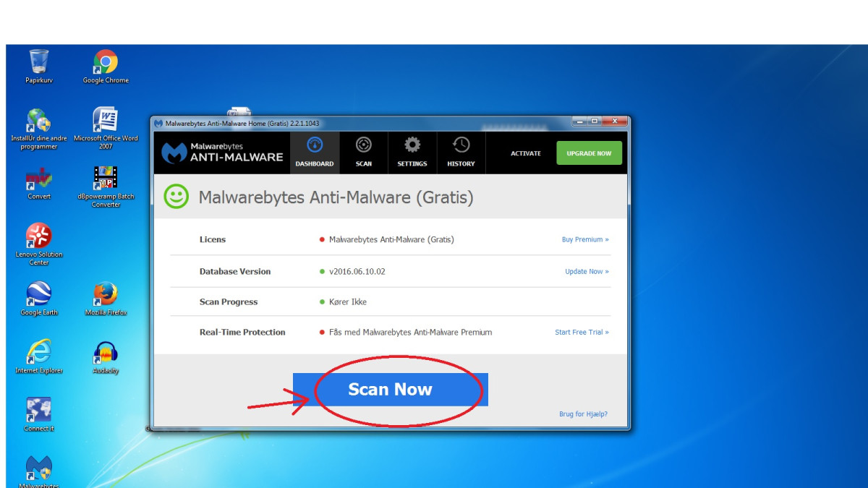Open the Papirkurv recycle bin icon

pyautogui.click(x=39, y=67)
